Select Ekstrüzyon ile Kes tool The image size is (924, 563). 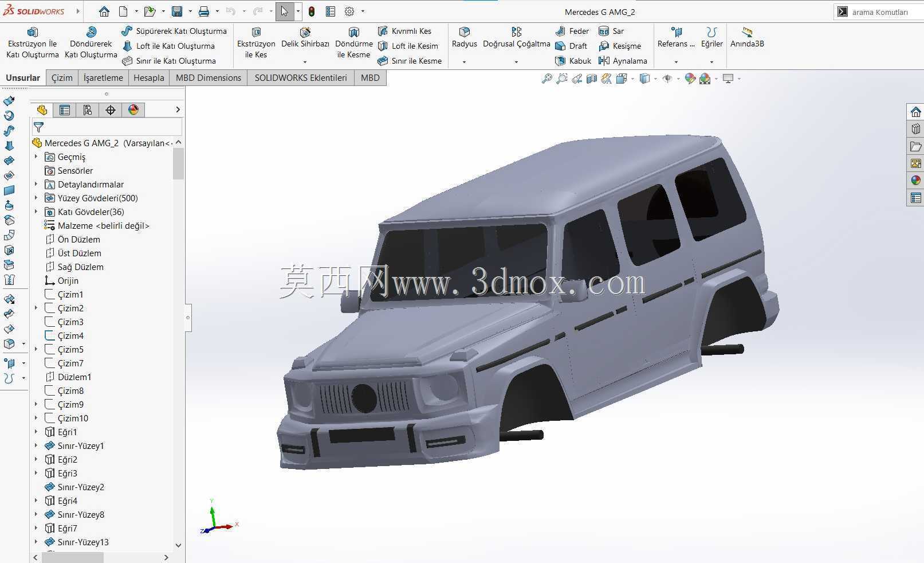tap(256, 42)
